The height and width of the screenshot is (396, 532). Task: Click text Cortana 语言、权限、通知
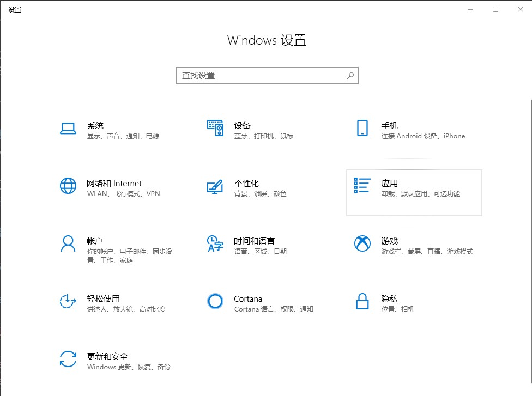(x=274, y=309)
